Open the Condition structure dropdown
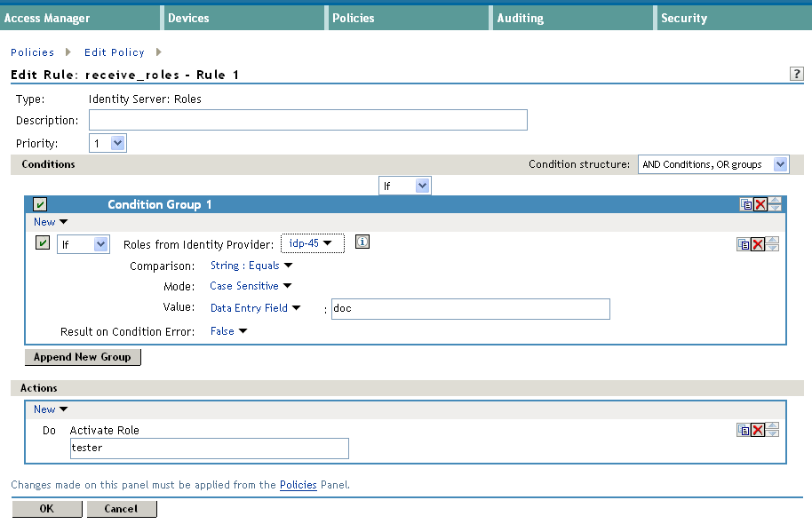Viewport: 812px width, 524px height. (712, 164)
